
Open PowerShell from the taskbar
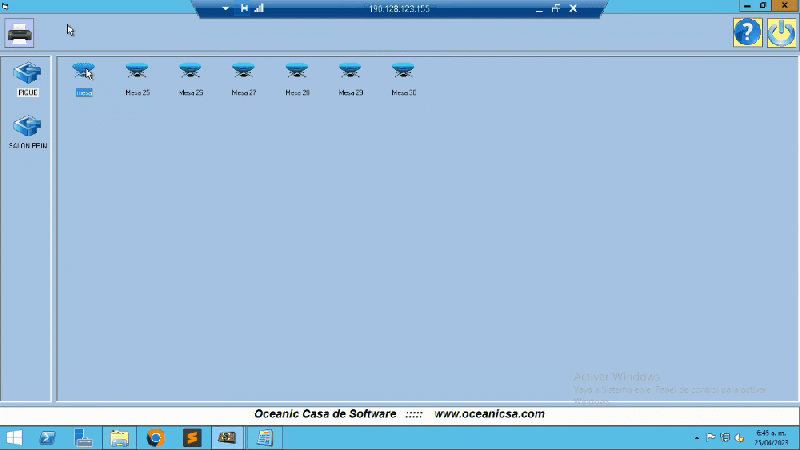(x=47, y=437)
